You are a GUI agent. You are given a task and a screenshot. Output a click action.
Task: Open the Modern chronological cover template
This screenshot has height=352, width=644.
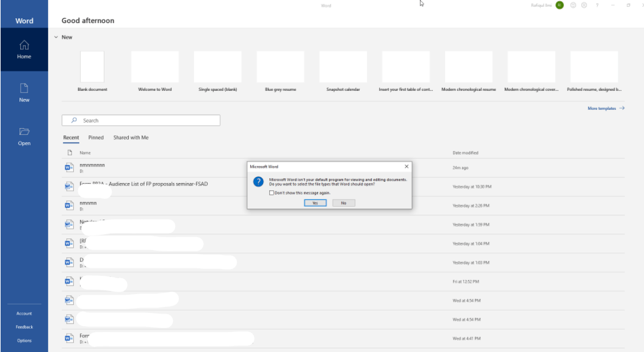point(532,67)
